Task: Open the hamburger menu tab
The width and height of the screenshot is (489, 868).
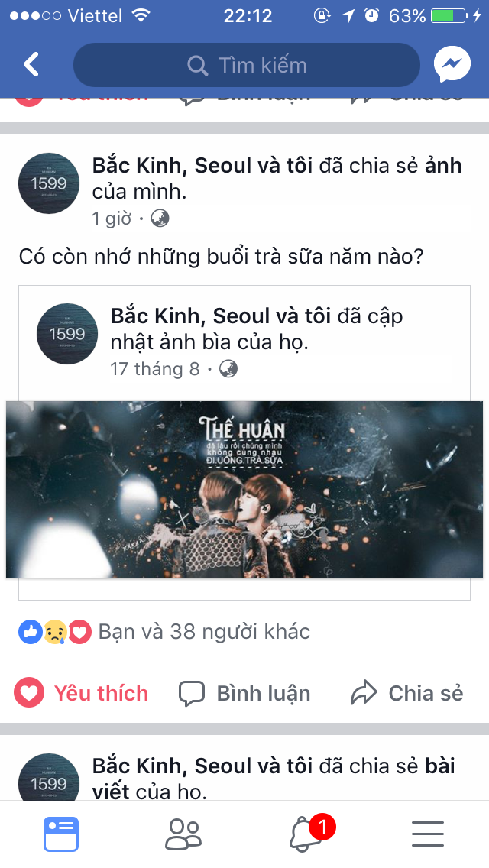Action: (428, 834)
